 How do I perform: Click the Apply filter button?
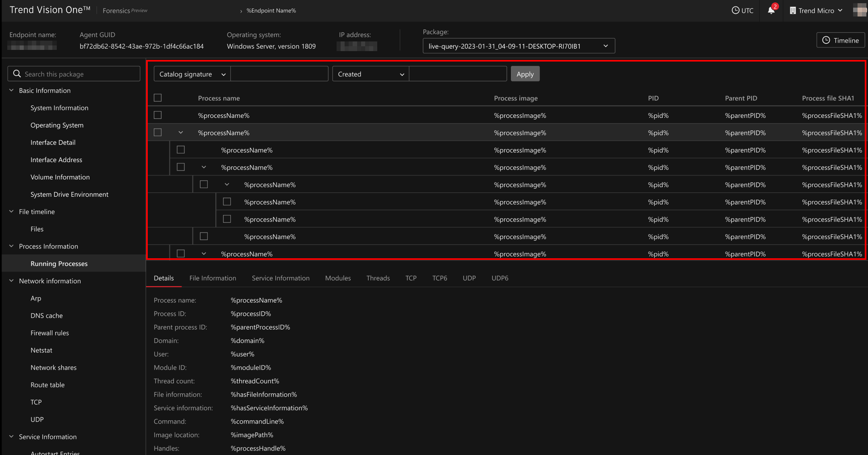[525, 74]
